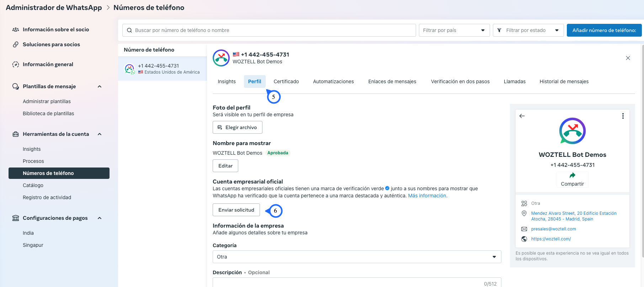Click the Aprobada status badge
The height and width of the screenshot is (287, 644).
coord(278,153)
